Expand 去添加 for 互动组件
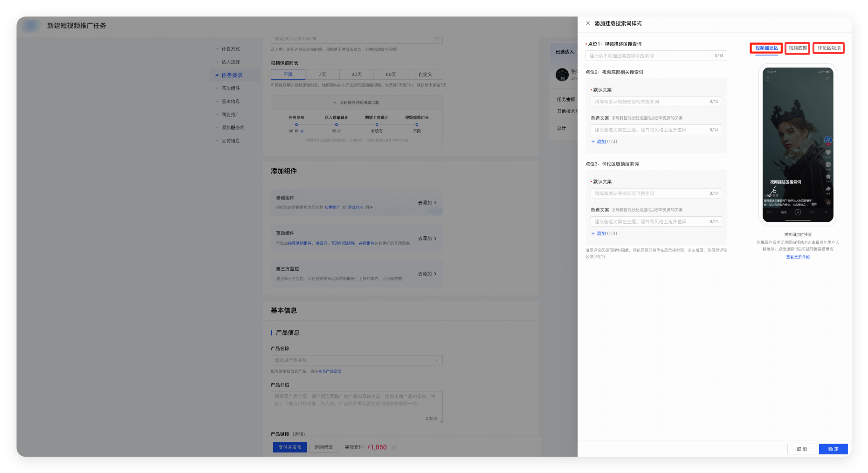 point(427,239)
